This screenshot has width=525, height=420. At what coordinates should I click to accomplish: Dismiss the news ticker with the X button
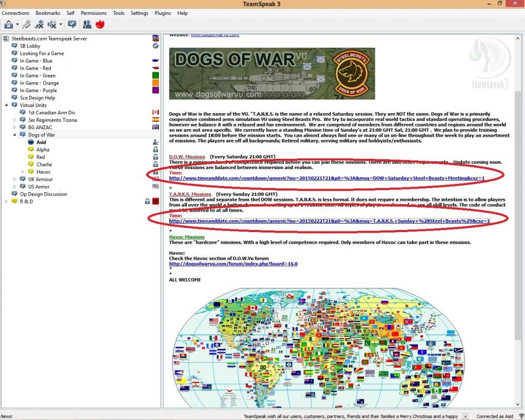465,416
